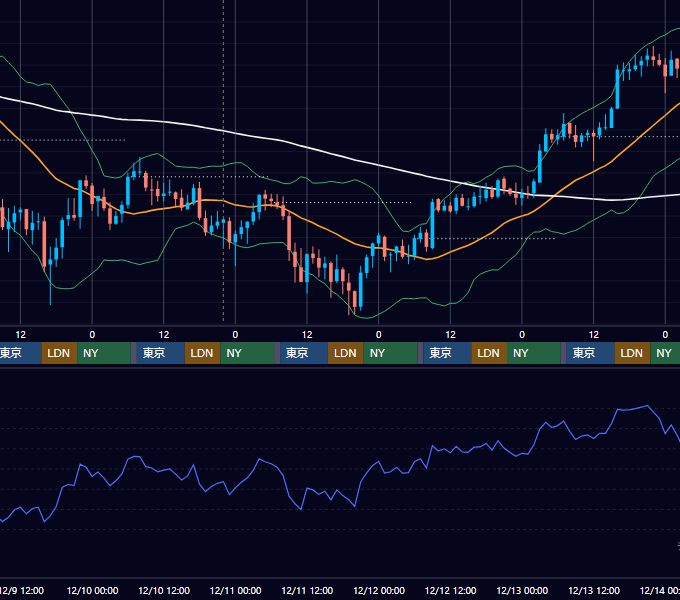The width and height of the screenshot is (680, 600).
Task: Click the 12/13 00:00 date label
Action: [x=522, y=590]
